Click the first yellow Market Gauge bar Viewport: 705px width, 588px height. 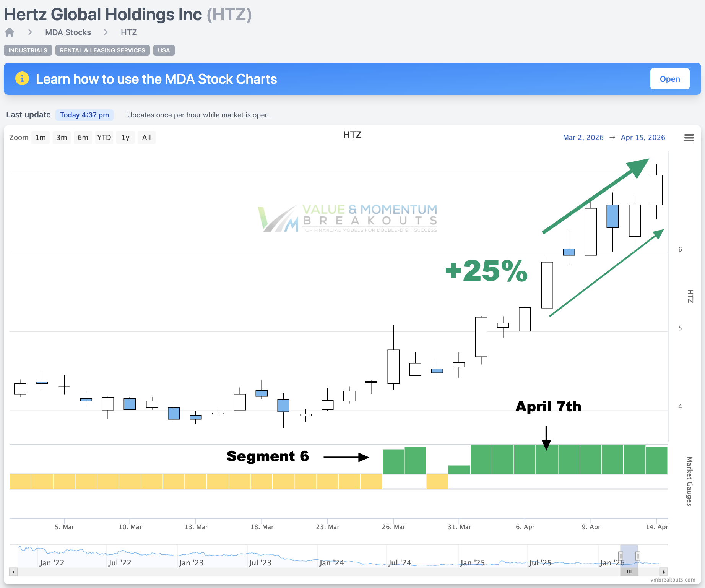click(x=20, y=481)
